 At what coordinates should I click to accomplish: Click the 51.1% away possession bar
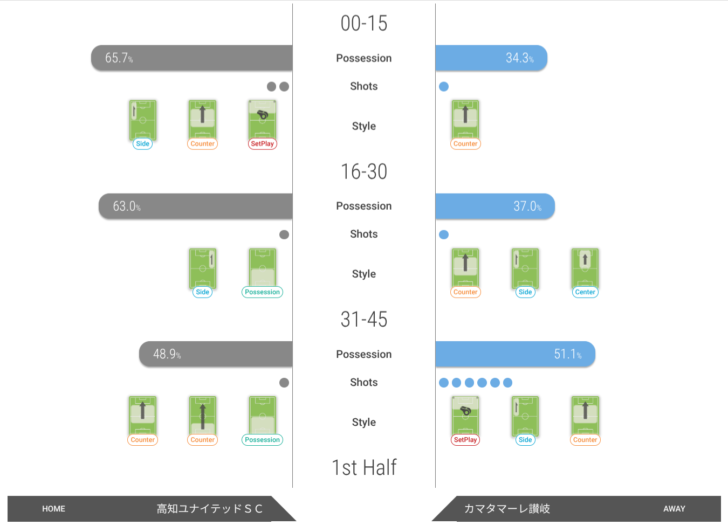point(515,354)
